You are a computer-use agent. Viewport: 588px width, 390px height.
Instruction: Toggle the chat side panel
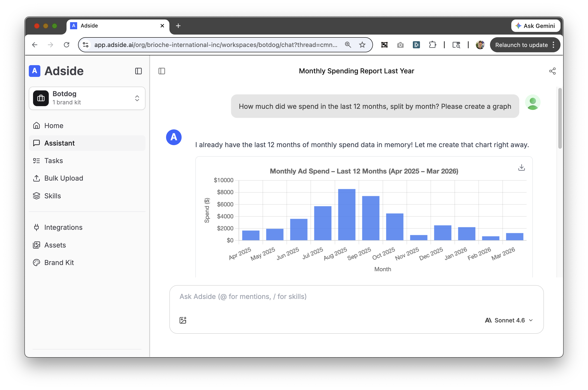click(x=161, y=71)
